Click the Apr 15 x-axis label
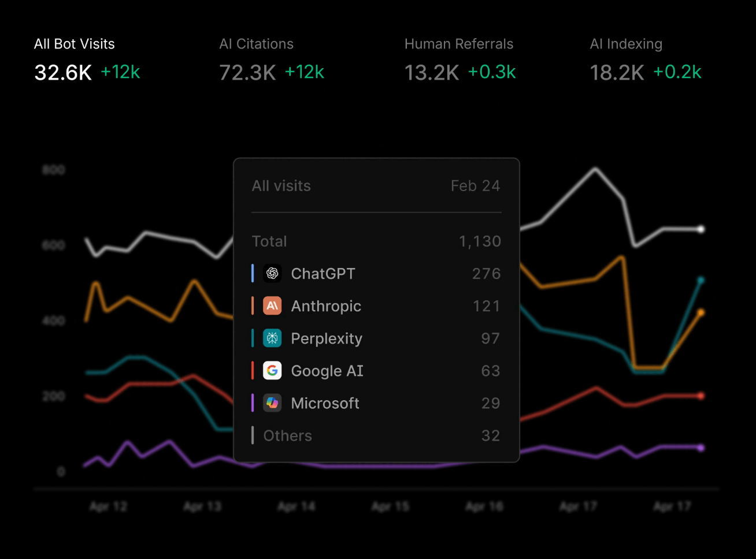 [x=390, y=506]
